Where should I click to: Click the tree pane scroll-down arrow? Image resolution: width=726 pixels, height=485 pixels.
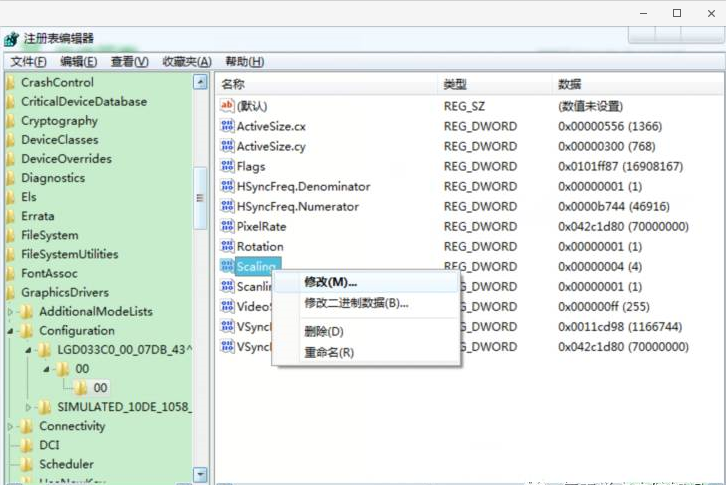200,475
